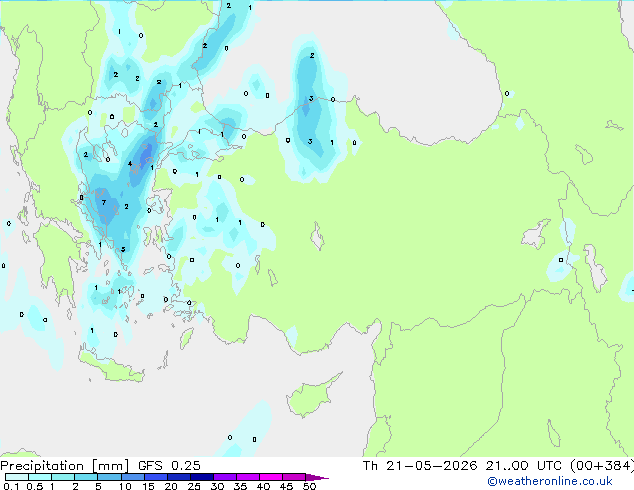Click the 'GFS 0.25' model label

coord(169,466)
